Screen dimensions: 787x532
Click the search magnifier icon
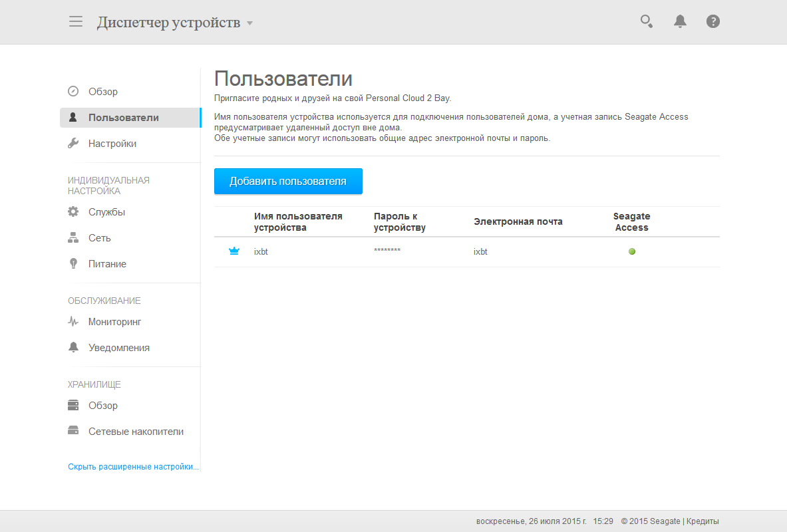click(647, 21)
